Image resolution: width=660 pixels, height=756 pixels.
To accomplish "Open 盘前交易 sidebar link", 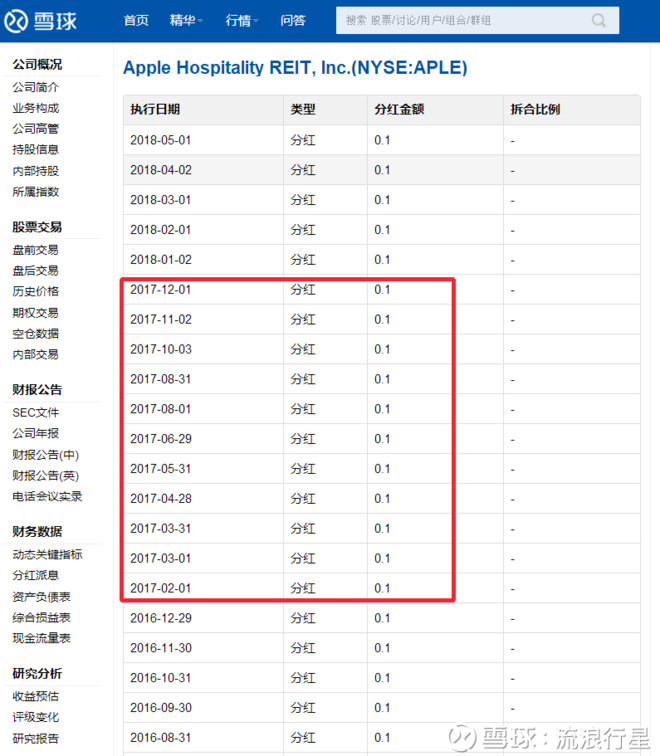I will coord(36,250).
